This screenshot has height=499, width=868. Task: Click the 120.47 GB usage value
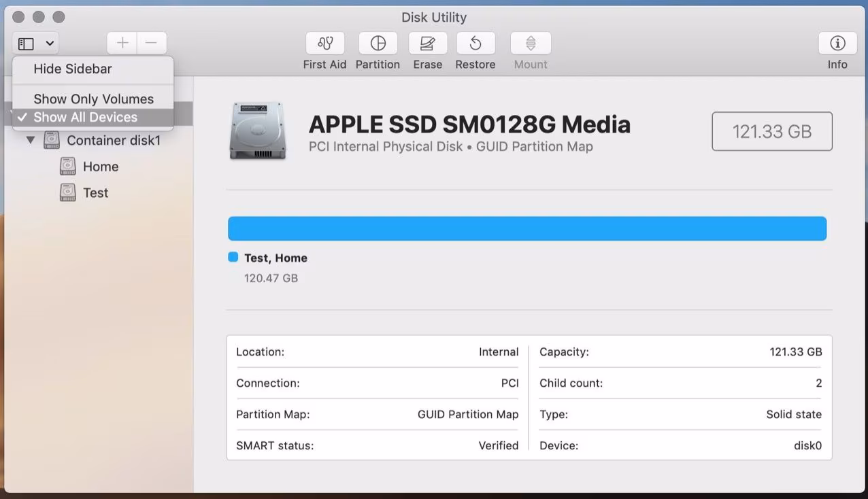click(271, 278)
